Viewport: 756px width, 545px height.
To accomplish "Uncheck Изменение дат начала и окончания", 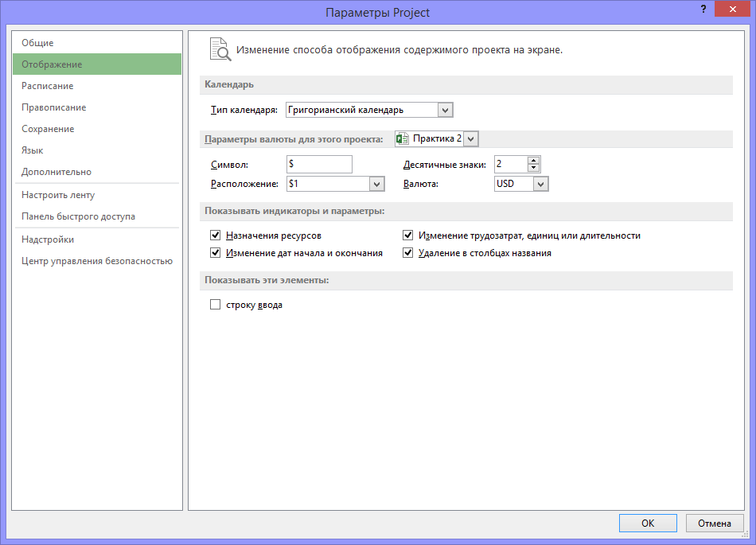I will pos(215,253).
